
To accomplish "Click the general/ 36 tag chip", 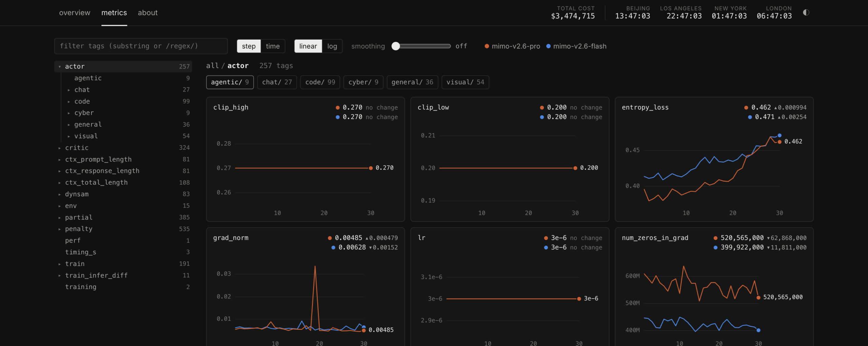I will point(412,82).
